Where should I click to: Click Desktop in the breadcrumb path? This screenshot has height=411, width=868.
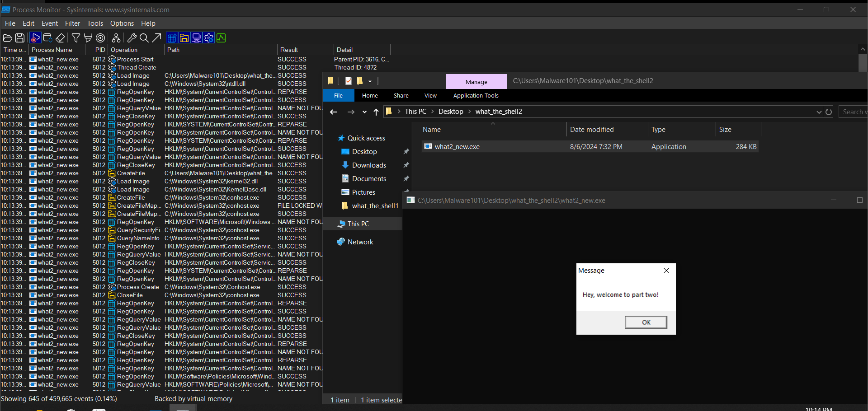451,112
